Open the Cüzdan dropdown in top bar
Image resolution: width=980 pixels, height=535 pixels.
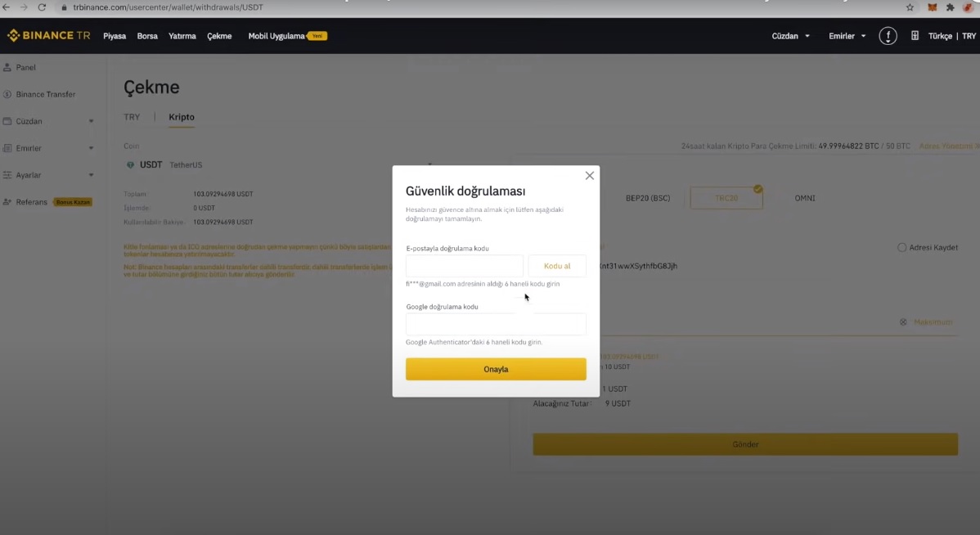pyautogui.click(x=790, y=36)
